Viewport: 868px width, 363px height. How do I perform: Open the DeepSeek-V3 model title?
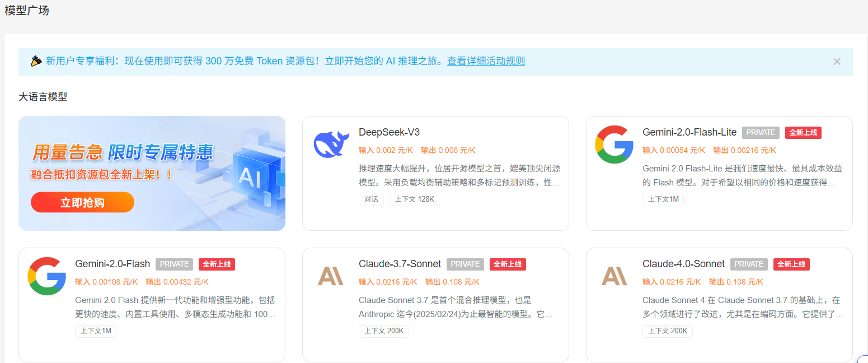click(x=389, y=132)
